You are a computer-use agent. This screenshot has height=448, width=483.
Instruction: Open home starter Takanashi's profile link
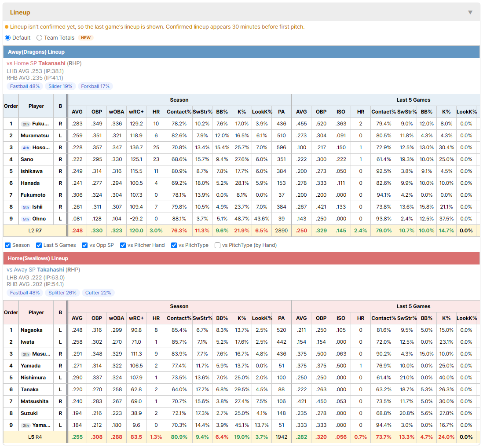[52, 63]
